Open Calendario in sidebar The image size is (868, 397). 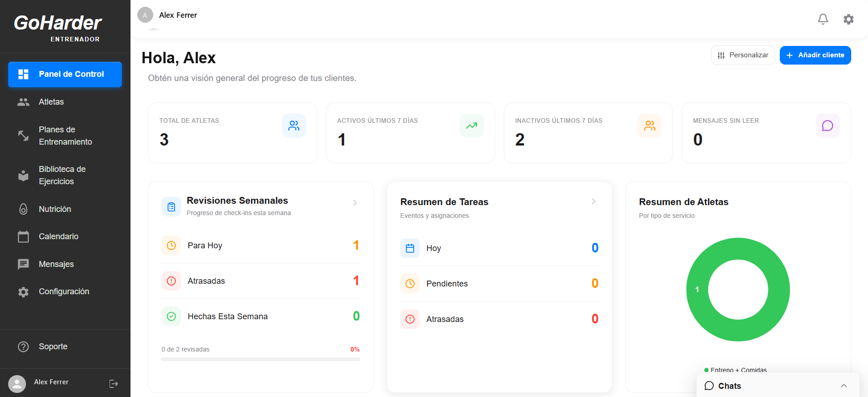(65, 236)
